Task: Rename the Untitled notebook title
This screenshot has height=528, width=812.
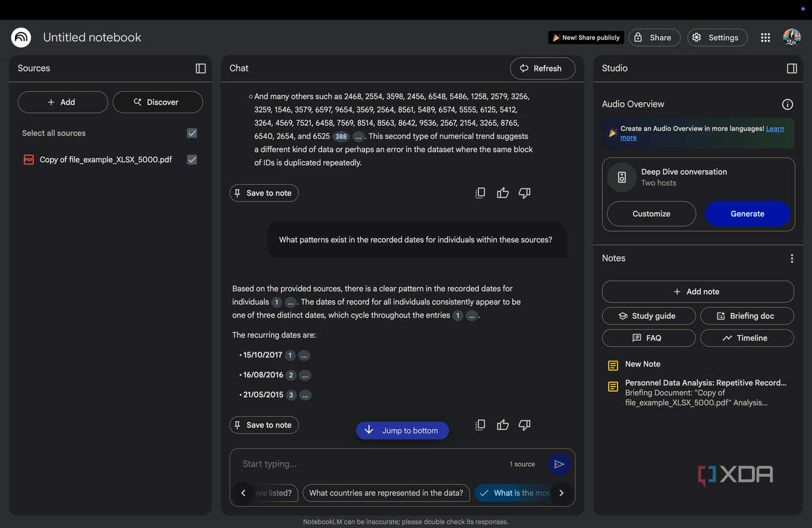Action: (x=92, y=38)
